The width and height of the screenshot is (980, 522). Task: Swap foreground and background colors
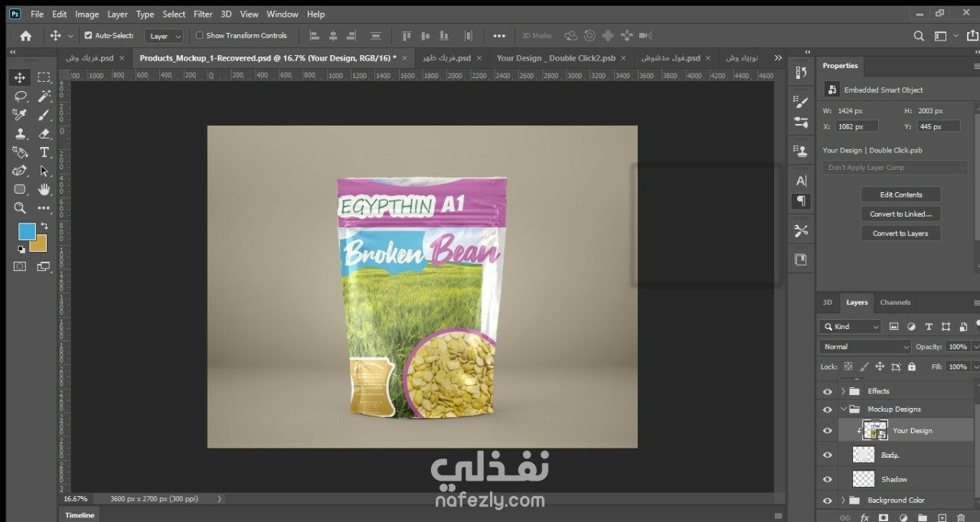(x=44, y=226)
